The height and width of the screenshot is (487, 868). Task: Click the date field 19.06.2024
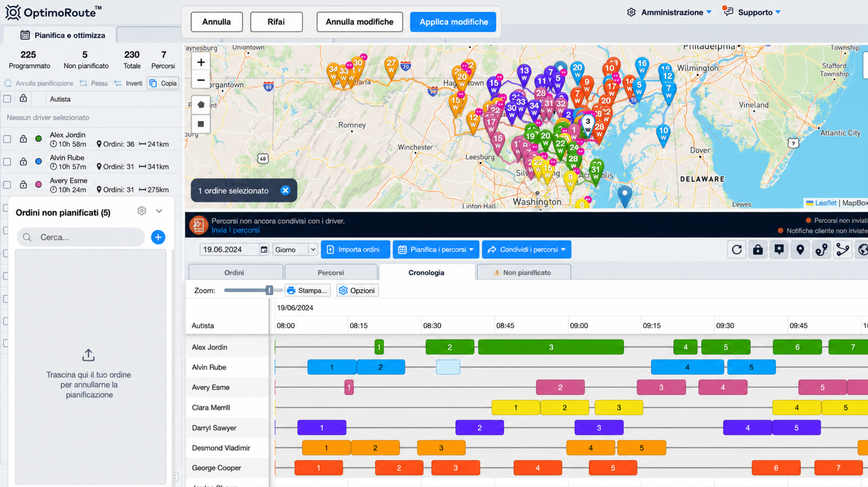[229, 250]
